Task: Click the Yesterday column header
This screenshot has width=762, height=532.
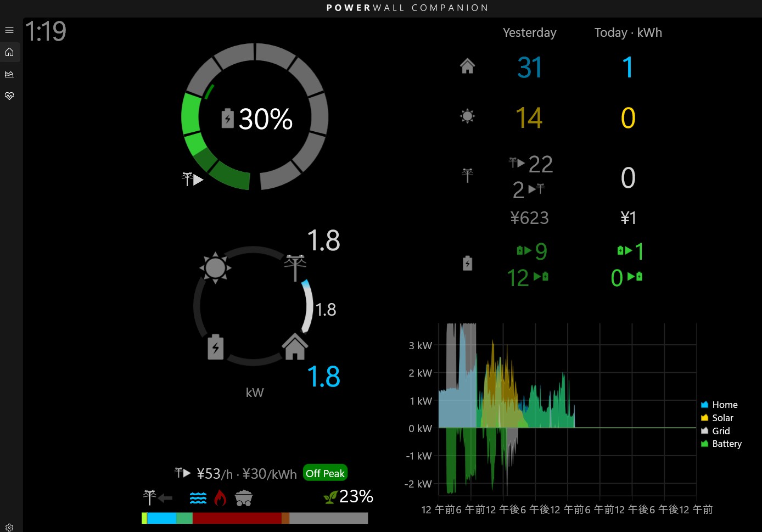Action: (x=529, y=33)
